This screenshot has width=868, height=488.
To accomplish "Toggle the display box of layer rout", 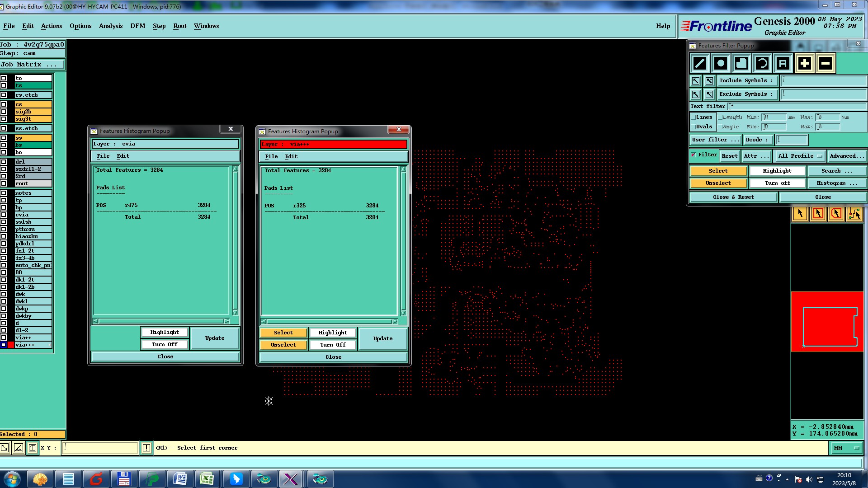I will point(4,183).
